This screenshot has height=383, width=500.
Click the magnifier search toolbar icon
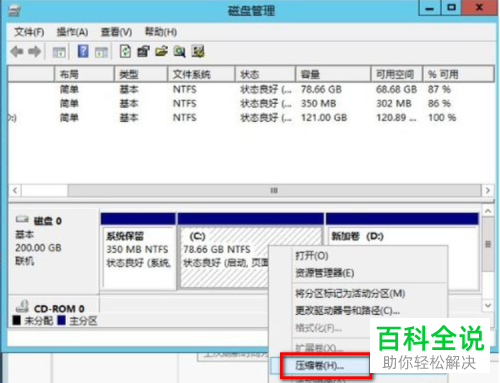180,52
